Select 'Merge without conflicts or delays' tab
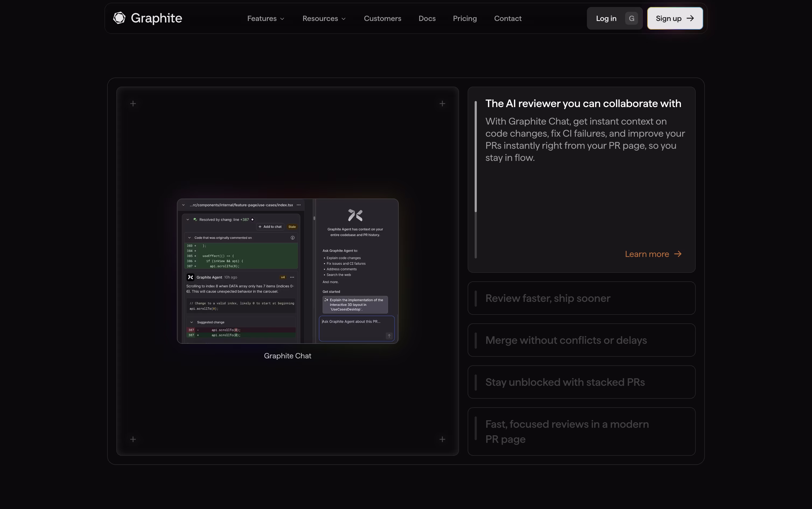The width and height of the screenshot is (812, 509). (581, 340)
